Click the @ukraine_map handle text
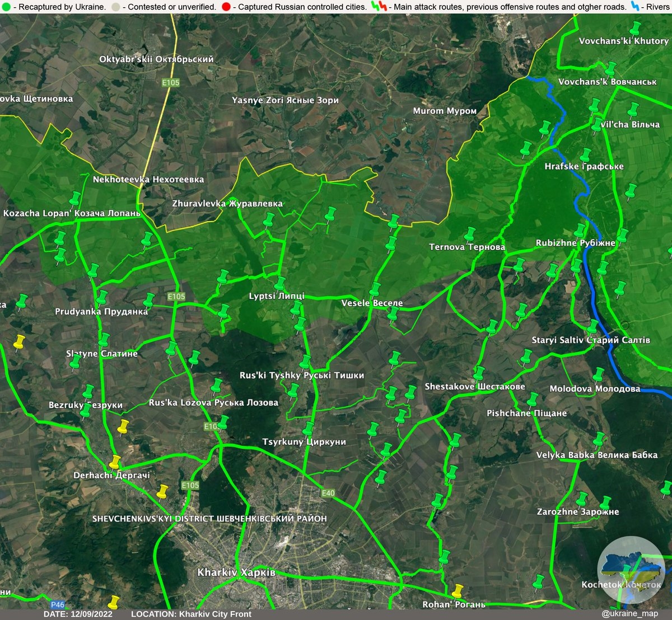 point(630,614)
